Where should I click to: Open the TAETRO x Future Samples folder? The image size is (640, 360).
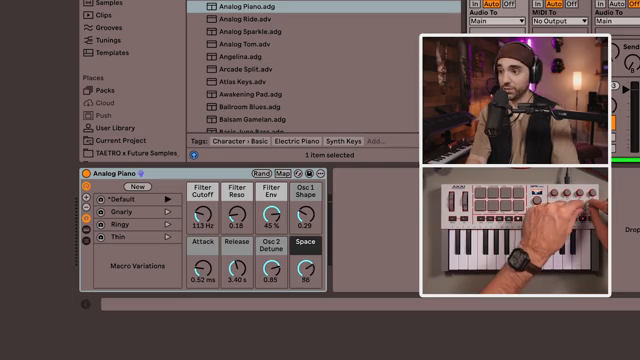pos(136,153)
